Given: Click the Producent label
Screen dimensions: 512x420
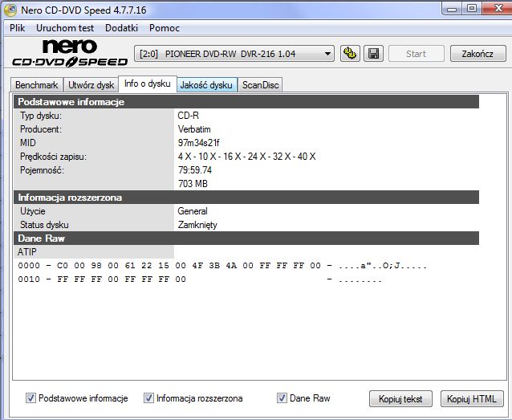Looking at the screenshot, I should (41, 129).
